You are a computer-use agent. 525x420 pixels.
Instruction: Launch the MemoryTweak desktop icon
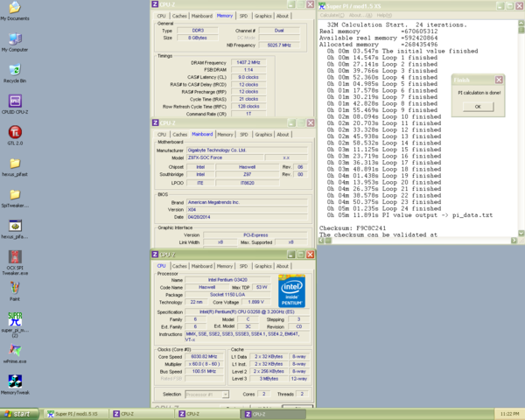(x=15, y=385)
